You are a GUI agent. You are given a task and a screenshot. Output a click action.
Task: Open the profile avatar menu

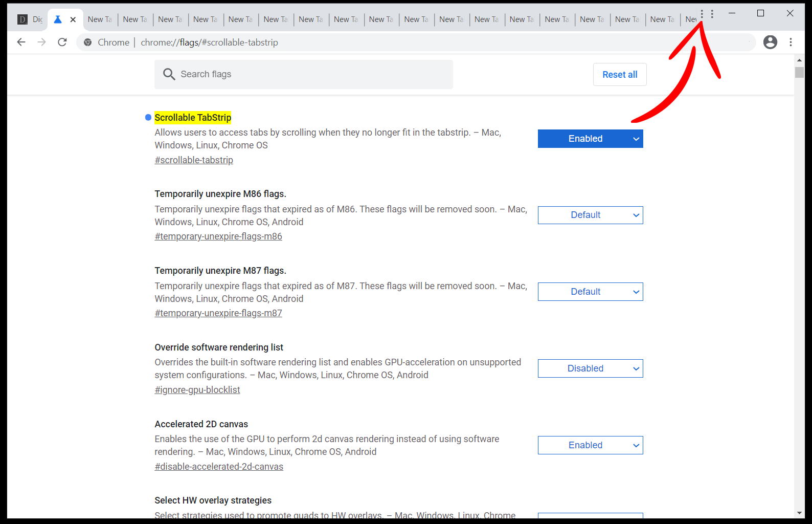coord(770,42)
